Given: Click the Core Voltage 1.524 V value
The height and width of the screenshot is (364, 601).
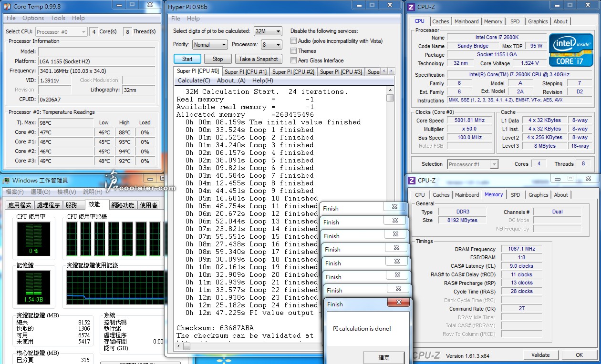Looking at the screenshot, I should pyautogui.click(x=530, y=63).
